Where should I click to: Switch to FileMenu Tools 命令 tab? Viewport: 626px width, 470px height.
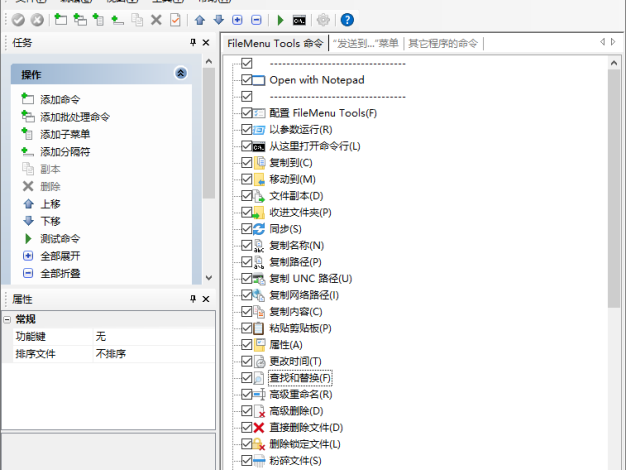click(275, 43)
